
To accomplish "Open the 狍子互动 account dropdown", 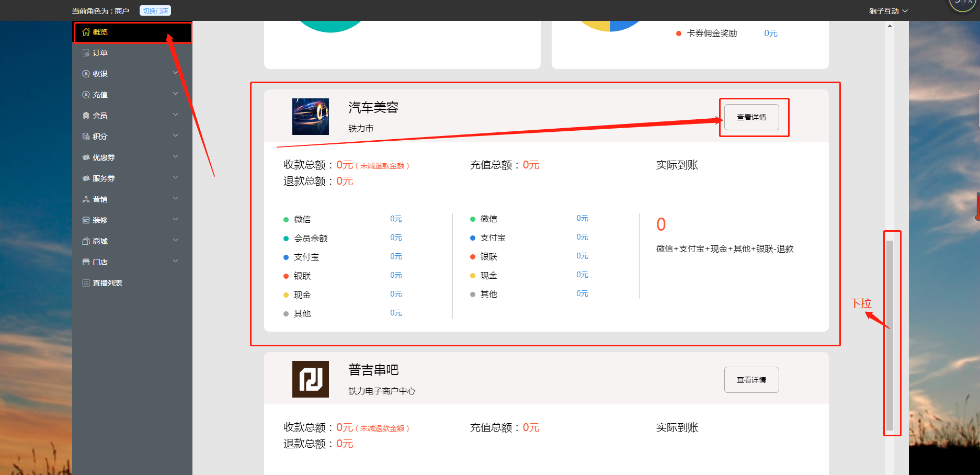I will click(x=888, y=11).
